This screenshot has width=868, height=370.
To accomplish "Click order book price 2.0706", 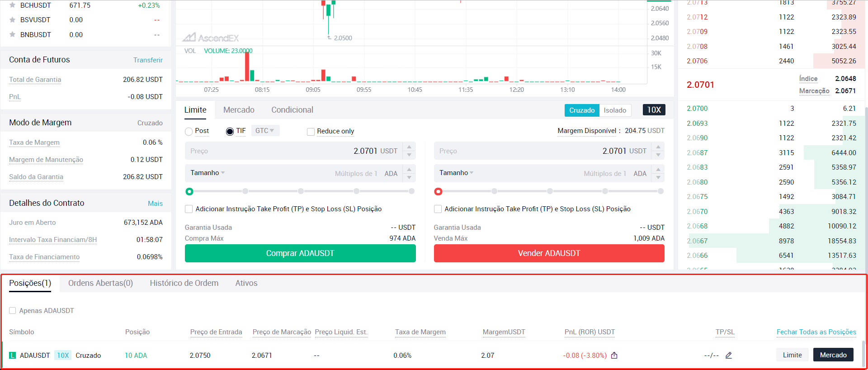I will click(697, 61).
